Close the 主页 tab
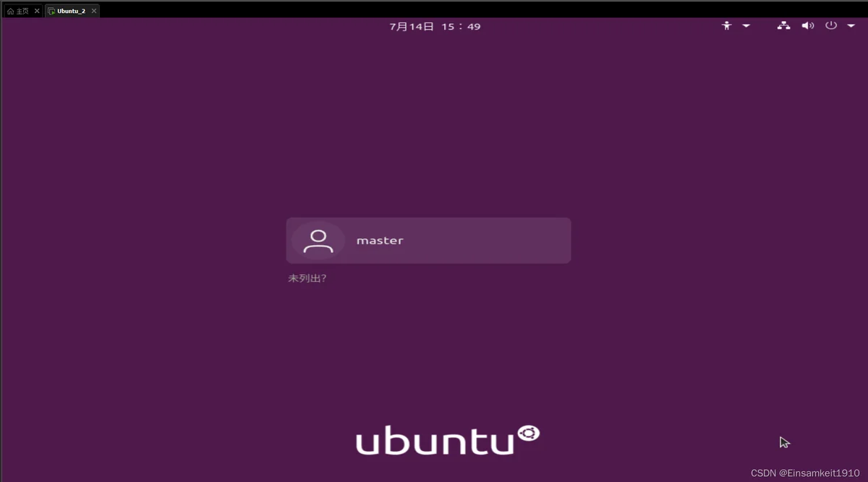 [x=37, y=11]
